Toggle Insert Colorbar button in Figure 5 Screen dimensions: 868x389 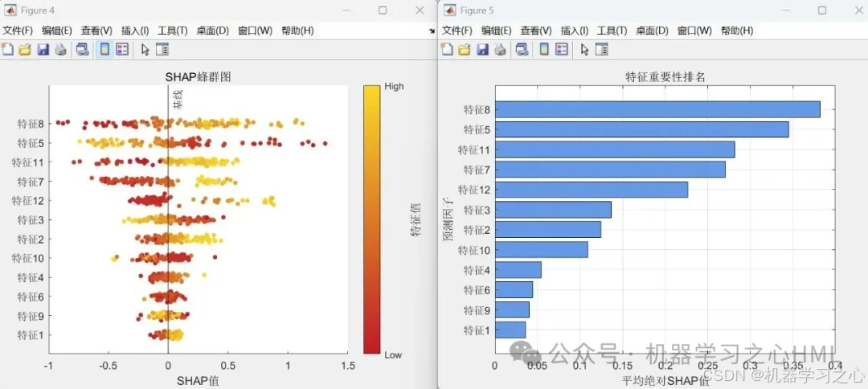point(544,50)
